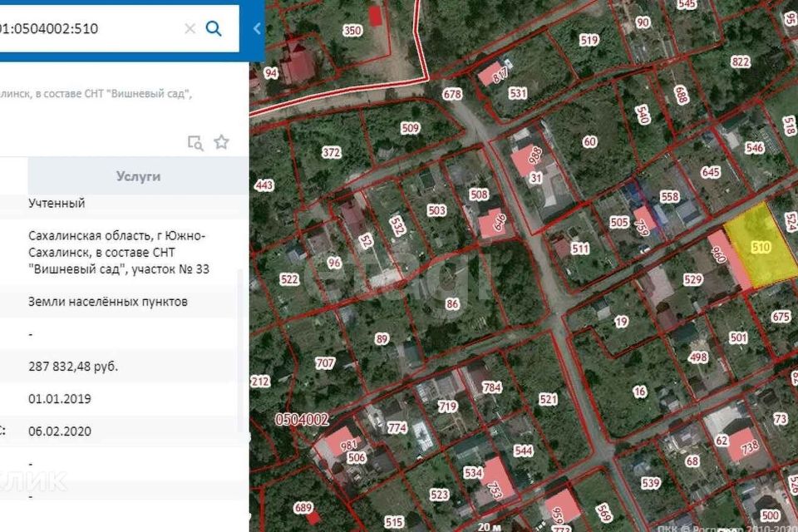Viewport: 798px width, 532px height.
Task: Select parcel 707 on the map
Action: point(325,363)
